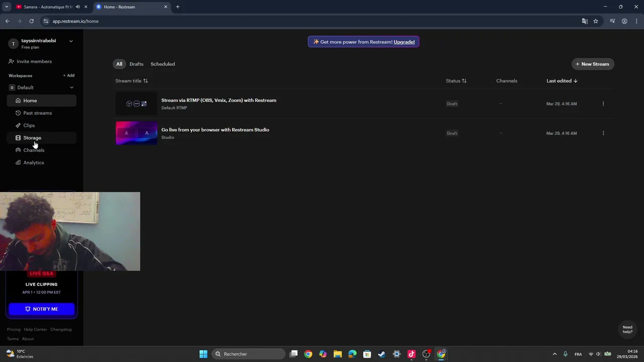Click the Invite members people icon

pyautogui.click(x=11, y=61)
